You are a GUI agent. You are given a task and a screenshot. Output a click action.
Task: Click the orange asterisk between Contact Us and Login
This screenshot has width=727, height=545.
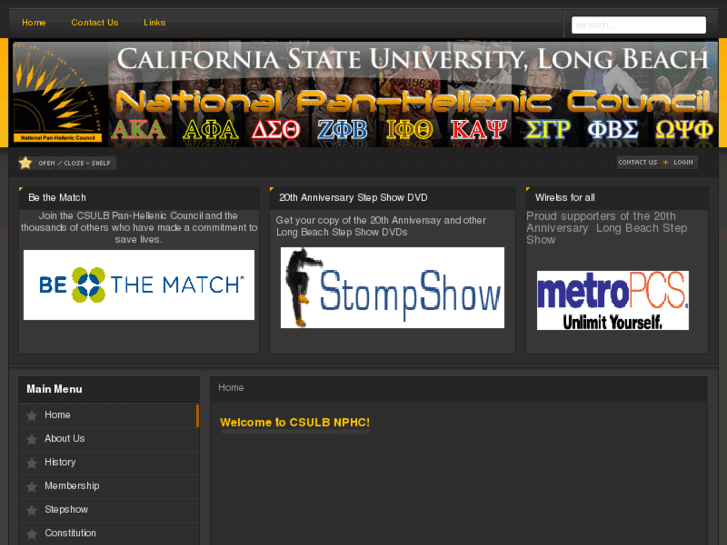click(x=666, y=162)
